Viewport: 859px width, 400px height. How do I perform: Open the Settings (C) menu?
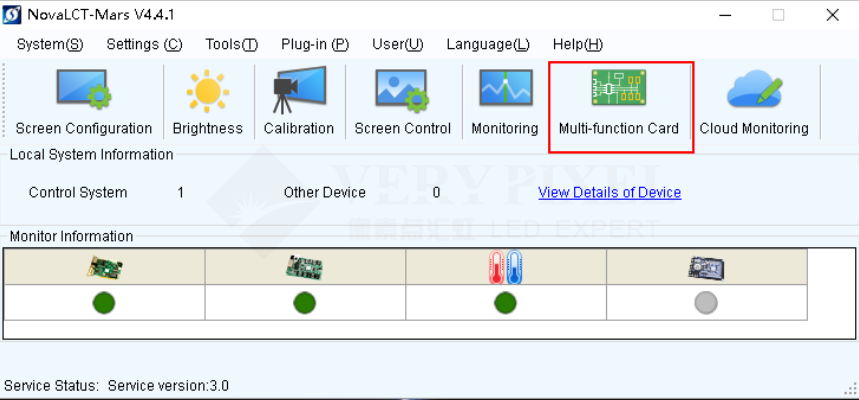point(144,44)
